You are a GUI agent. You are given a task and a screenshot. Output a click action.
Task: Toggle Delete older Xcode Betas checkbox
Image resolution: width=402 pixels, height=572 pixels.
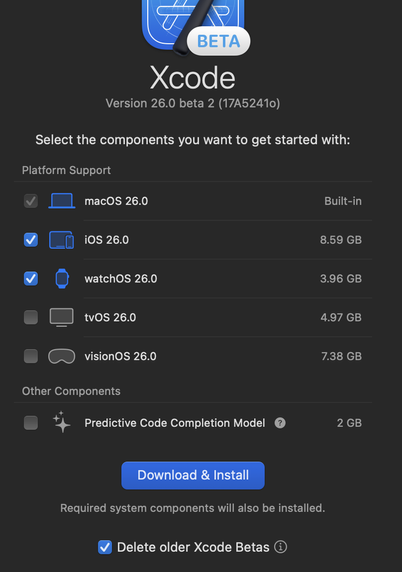click(105, 547)
